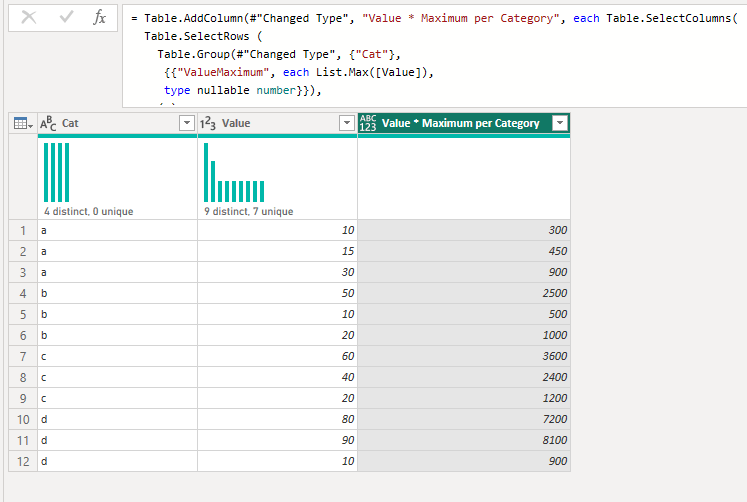Click the 123 data type icon for Value

[208, 123]
